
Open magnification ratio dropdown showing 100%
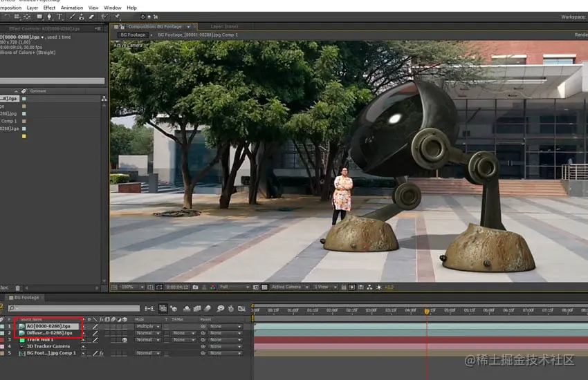tap(131, 287)
